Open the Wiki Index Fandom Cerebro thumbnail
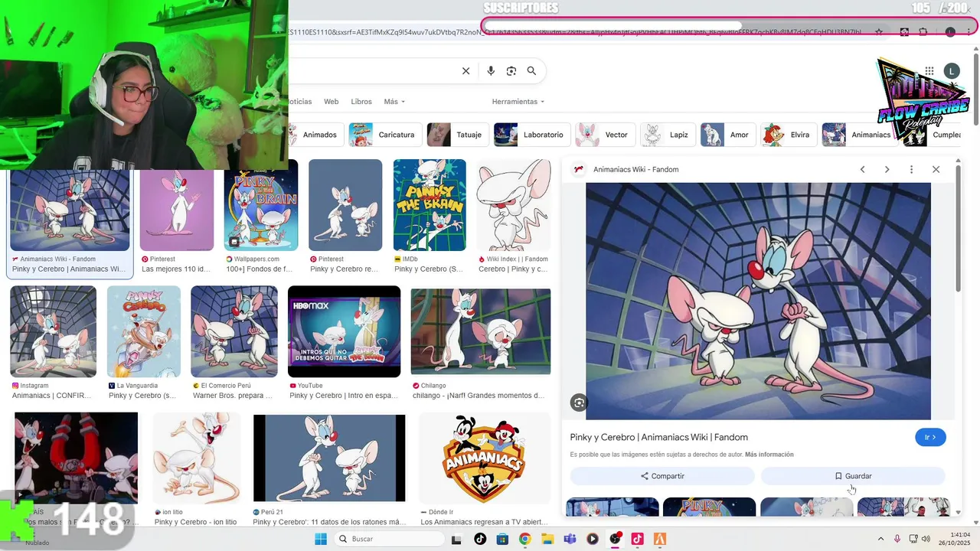 tap(514, 205)
